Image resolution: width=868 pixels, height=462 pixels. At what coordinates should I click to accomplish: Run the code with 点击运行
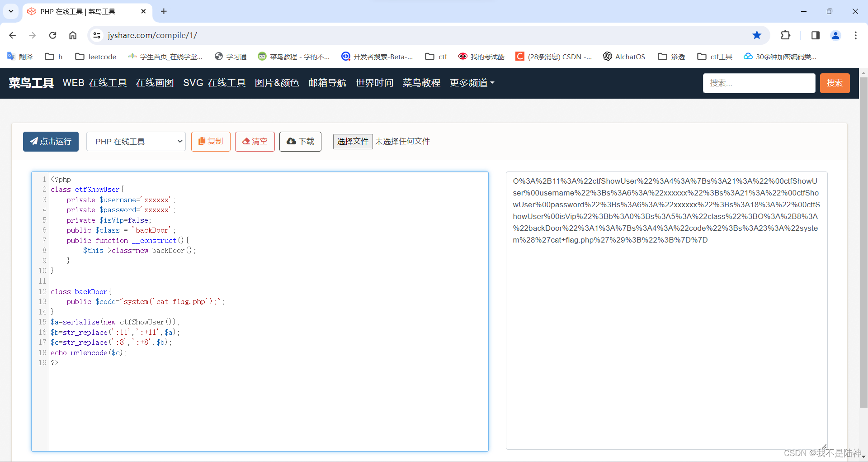(51, 142)
